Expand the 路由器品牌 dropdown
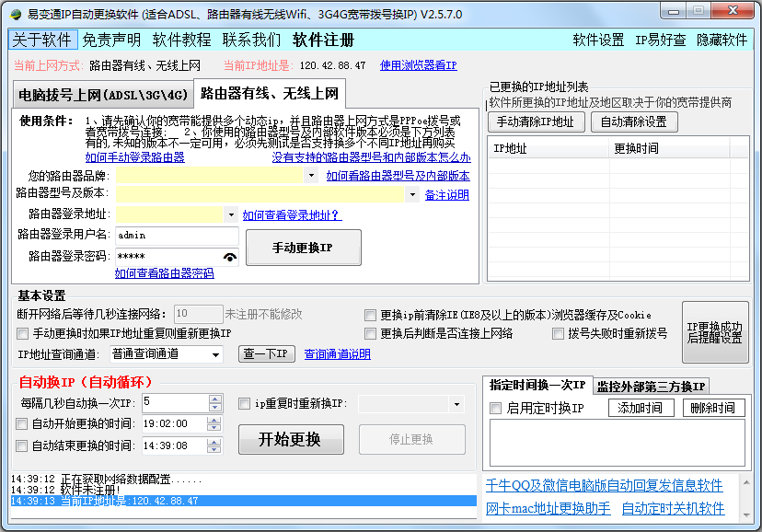762x532 pixels. click(x=311, y=176)
